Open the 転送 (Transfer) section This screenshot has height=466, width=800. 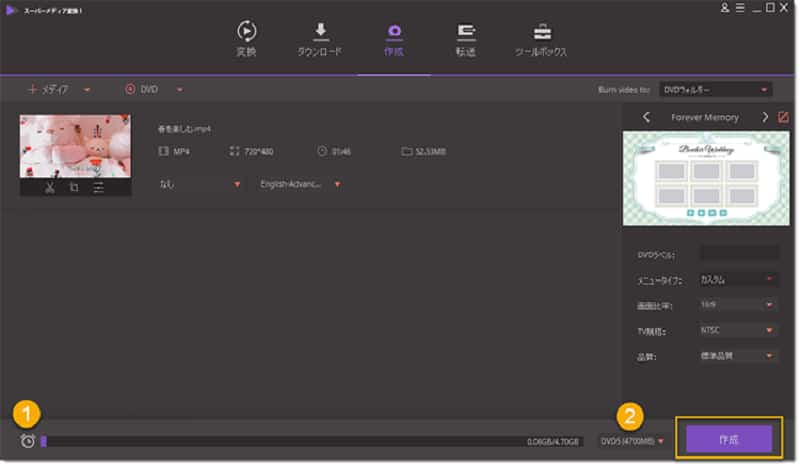point(466,39)
